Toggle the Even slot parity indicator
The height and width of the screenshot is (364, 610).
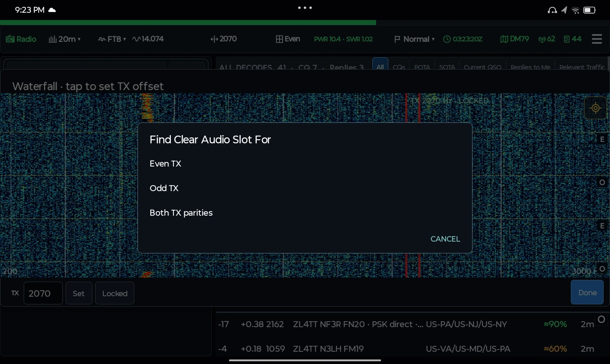pyautogui.click(x=288, y=39)
